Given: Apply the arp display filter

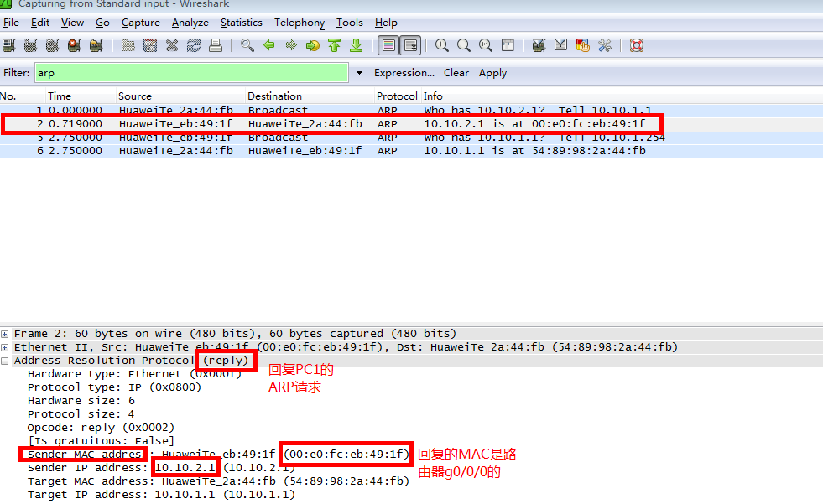Looking at the screenshot, I should point(492,73).
